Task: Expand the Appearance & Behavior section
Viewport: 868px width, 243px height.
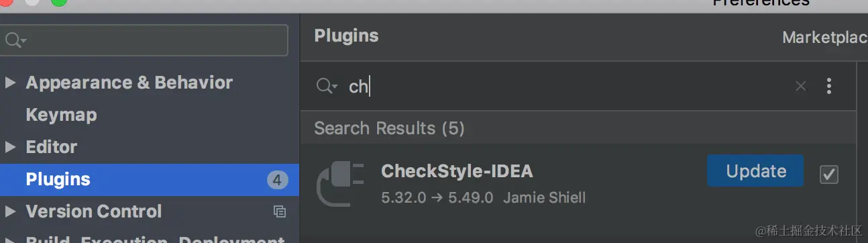Action: pos(10,83)
